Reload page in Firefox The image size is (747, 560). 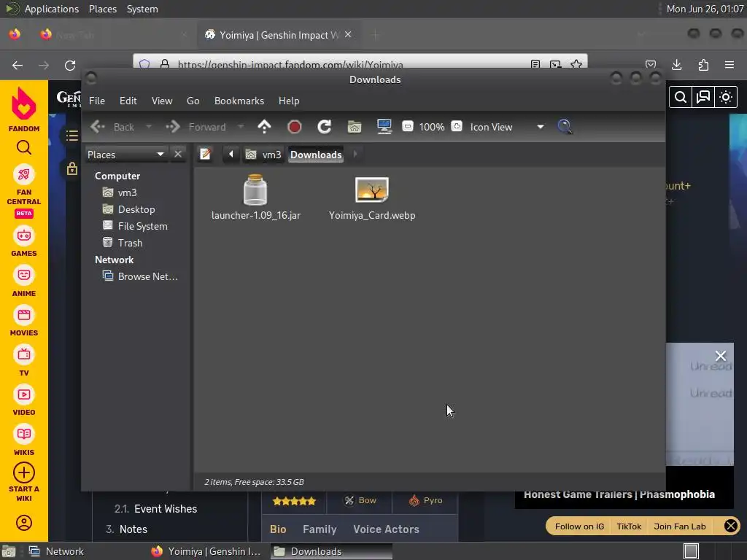(70, 65)
